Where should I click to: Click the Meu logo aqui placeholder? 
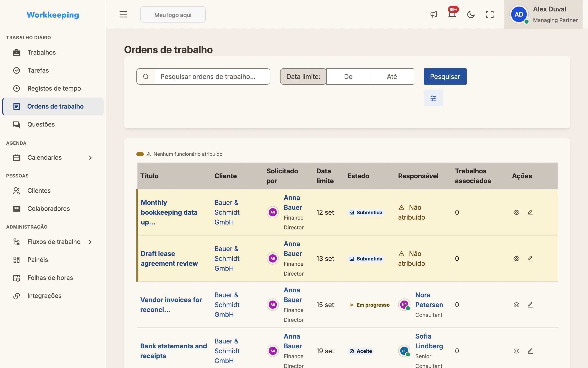(173, 15)
